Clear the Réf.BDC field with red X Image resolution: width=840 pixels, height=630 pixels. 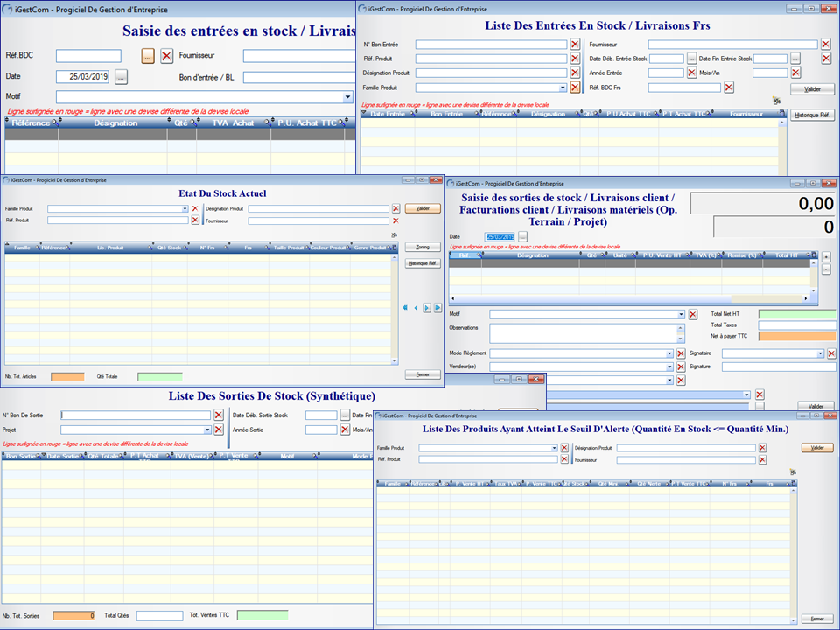pos(166,56)
